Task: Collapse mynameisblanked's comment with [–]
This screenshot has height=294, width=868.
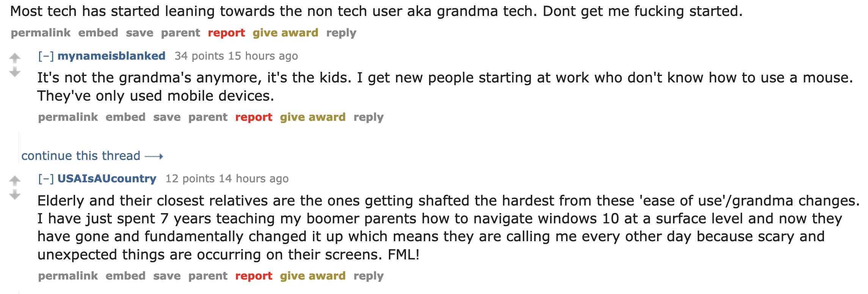Action: tap(46, 56)
